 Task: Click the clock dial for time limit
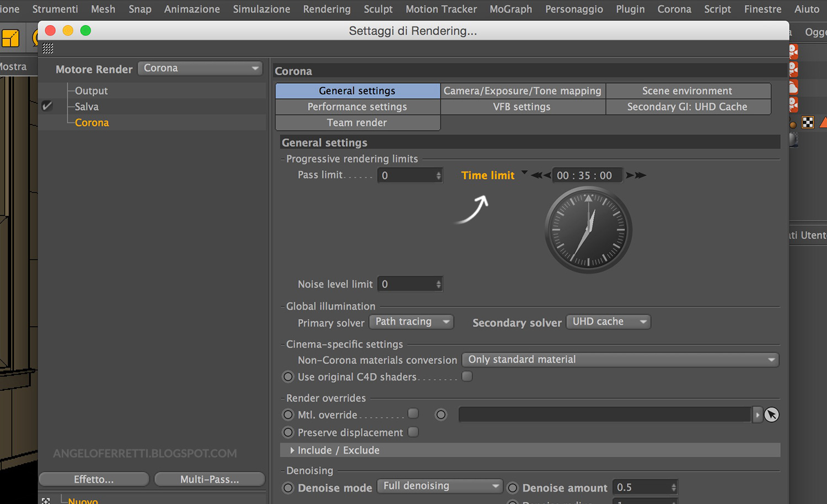(x=588, y=230)
